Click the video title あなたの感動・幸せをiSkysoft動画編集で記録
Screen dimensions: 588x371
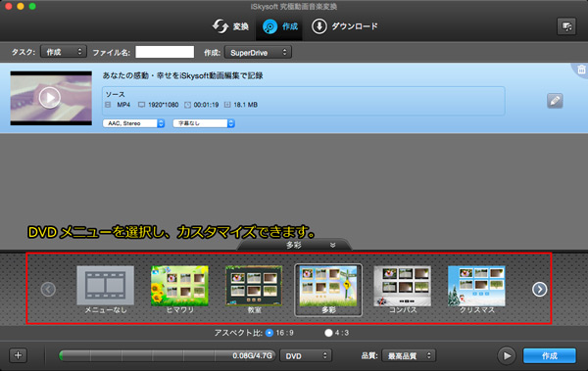coord(182,75)
